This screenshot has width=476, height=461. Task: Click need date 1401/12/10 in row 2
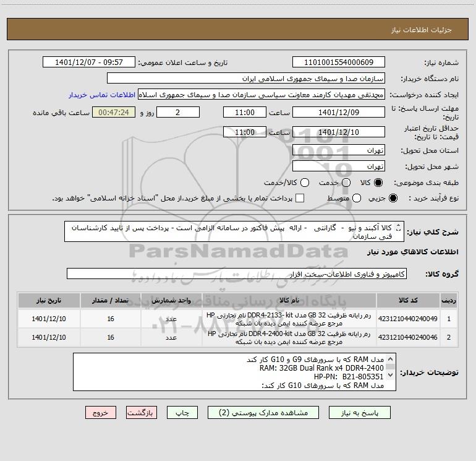(x=49, y=337)
